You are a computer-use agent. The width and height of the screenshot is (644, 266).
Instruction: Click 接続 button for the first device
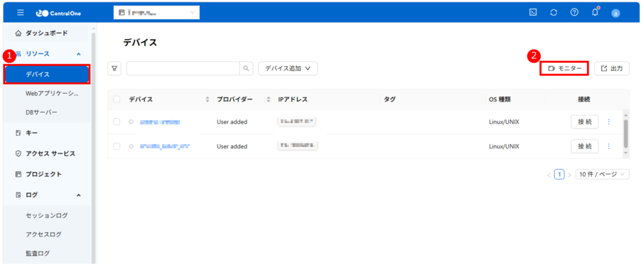584,122
